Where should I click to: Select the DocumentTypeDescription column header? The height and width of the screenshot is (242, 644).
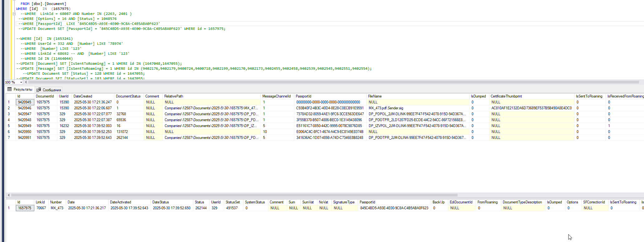(x=522, y=202)
